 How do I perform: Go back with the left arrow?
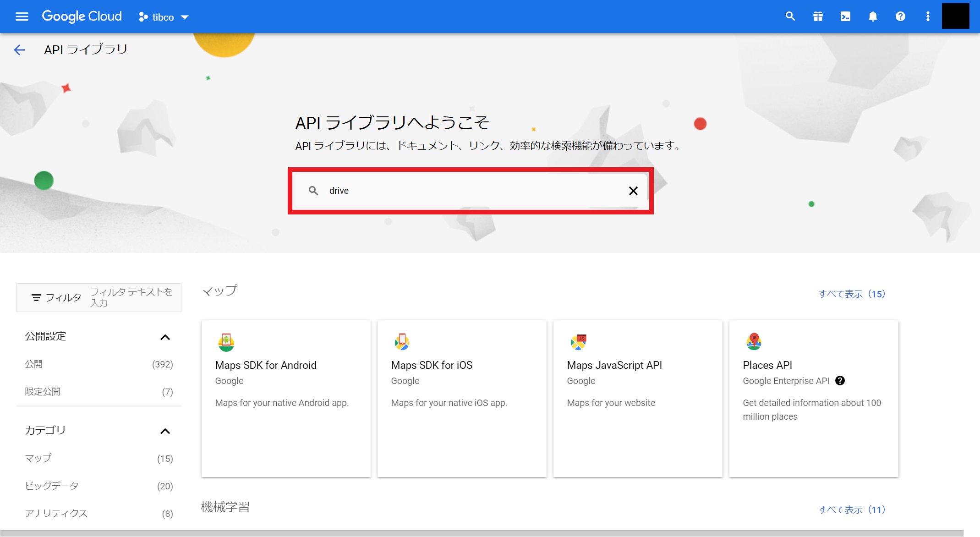coord(19,50)
